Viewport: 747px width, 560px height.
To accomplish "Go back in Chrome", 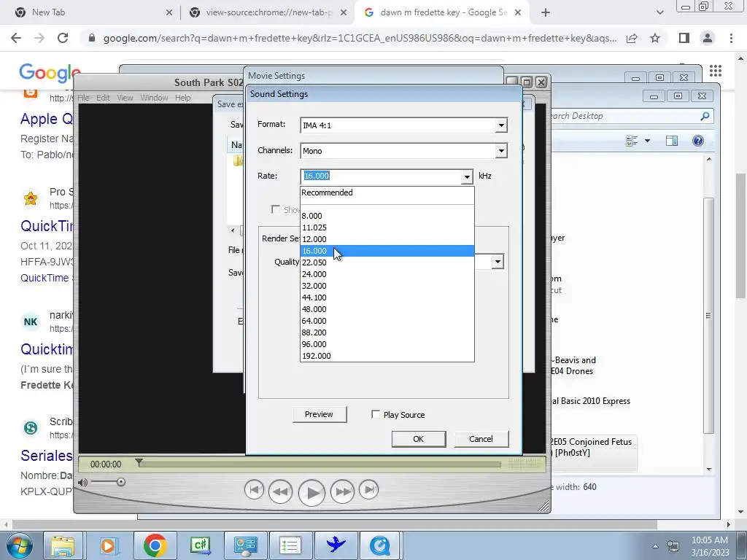I will point(16,38).
